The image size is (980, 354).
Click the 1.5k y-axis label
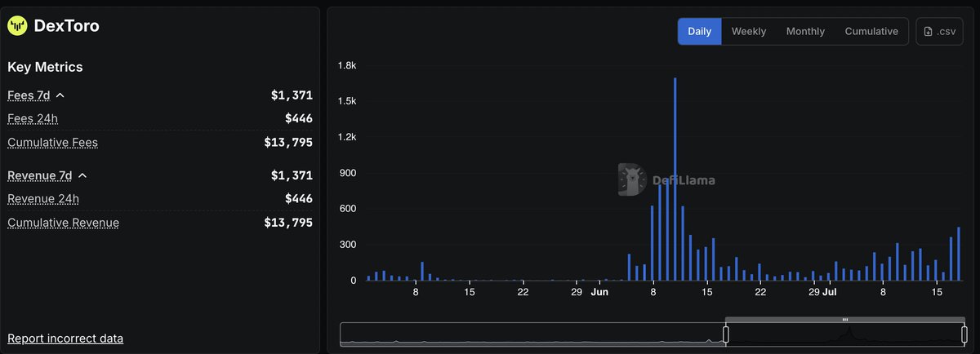(348, 101)
